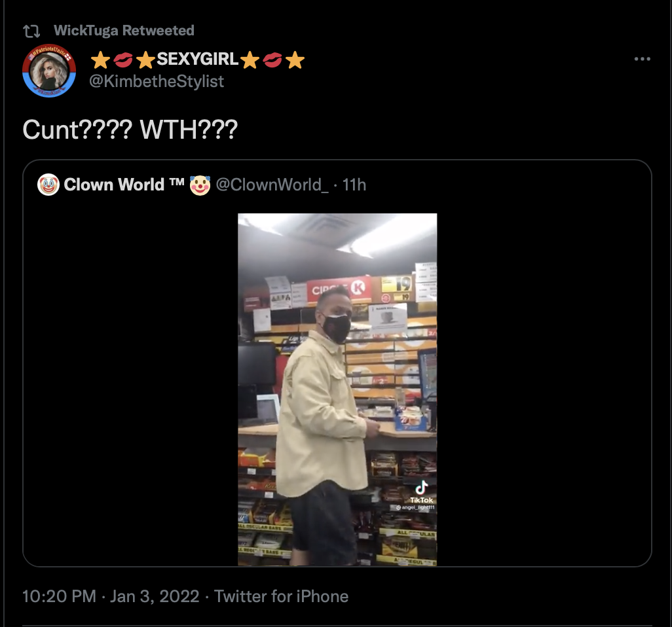Image resolution: width=672 pixels, height=627 pixels.
Task: Open the @KimbetheStylist handle
Action: pyautogui.click(x=157, y=81)
